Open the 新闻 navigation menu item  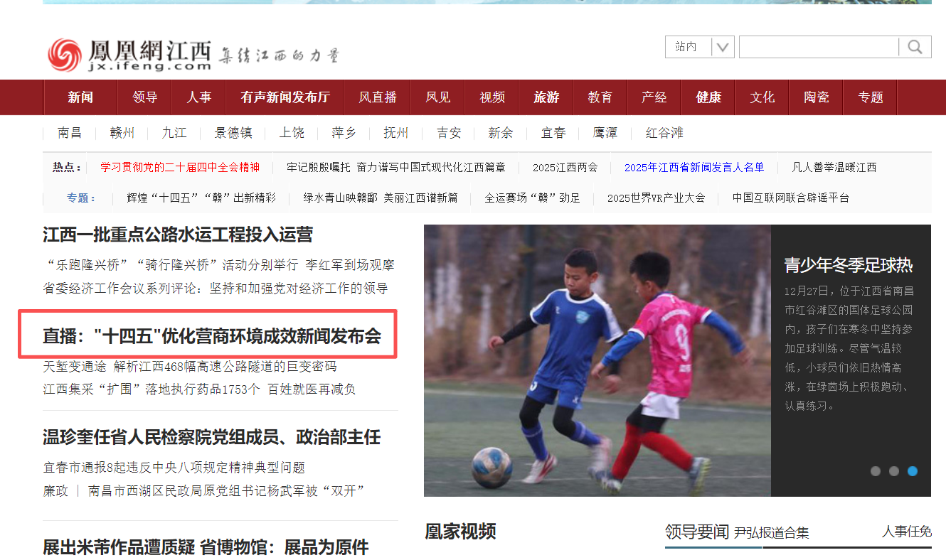(x=80, y=97)
